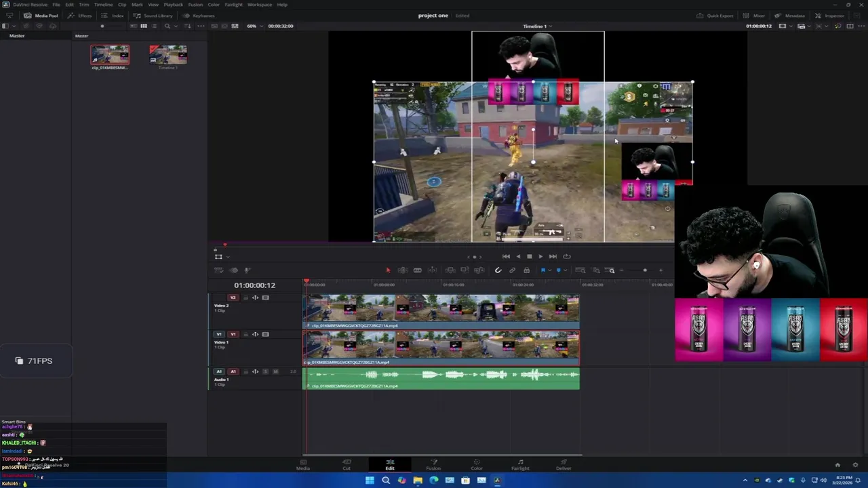Add a flag with the flag icon
The image size is (868, 488).
pos(542,270)
